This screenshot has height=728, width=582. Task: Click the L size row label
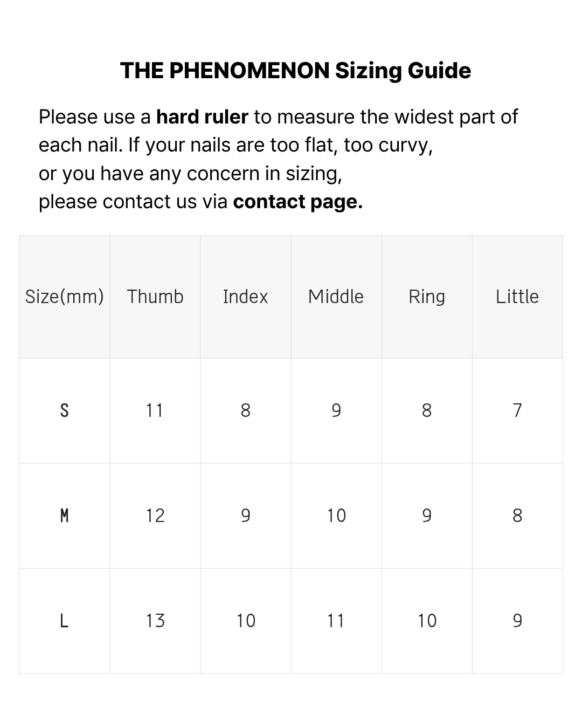tap(65, 621)
